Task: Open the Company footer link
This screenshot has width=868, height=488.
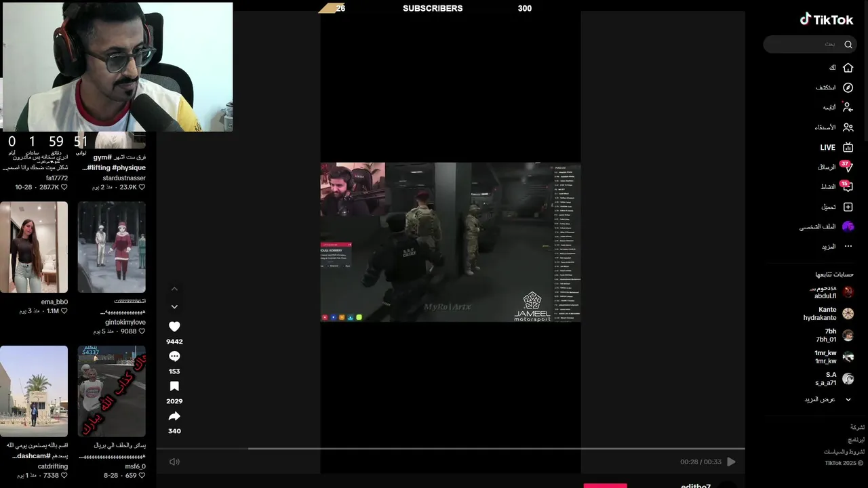Action: click(858, 428)
